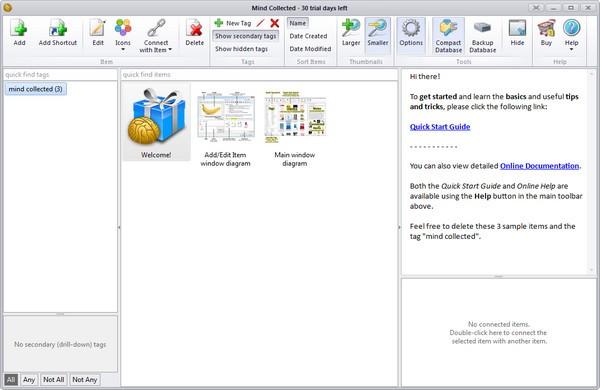600x390 pixels.
Task: Sort items by Date Created
Action: [308, 36]
